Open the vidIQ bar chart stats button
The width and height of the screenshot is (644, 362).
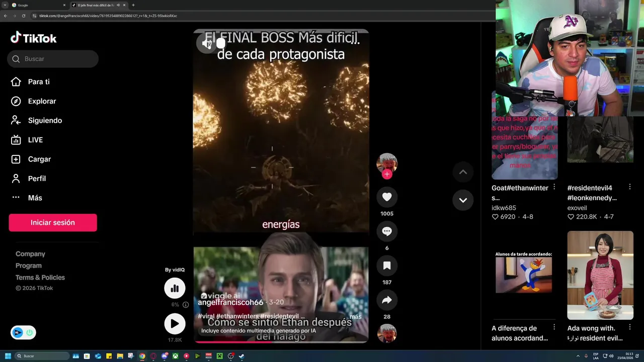pos(175,288)
